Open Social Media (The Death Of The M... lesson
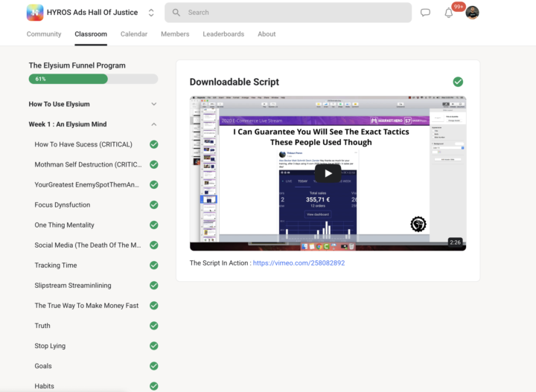This screenshot has width=536, height=392. 88,245
